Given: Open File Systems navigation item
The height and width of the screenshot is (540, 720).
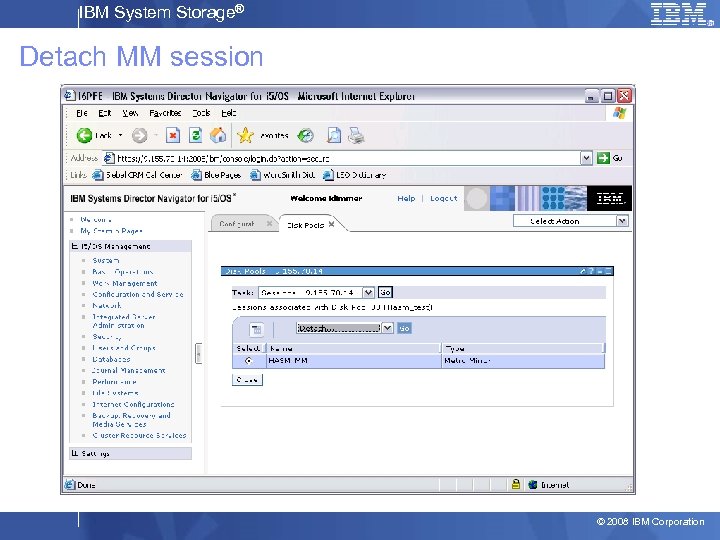Looking at the screenshot, I should click(x=115, y=393).
